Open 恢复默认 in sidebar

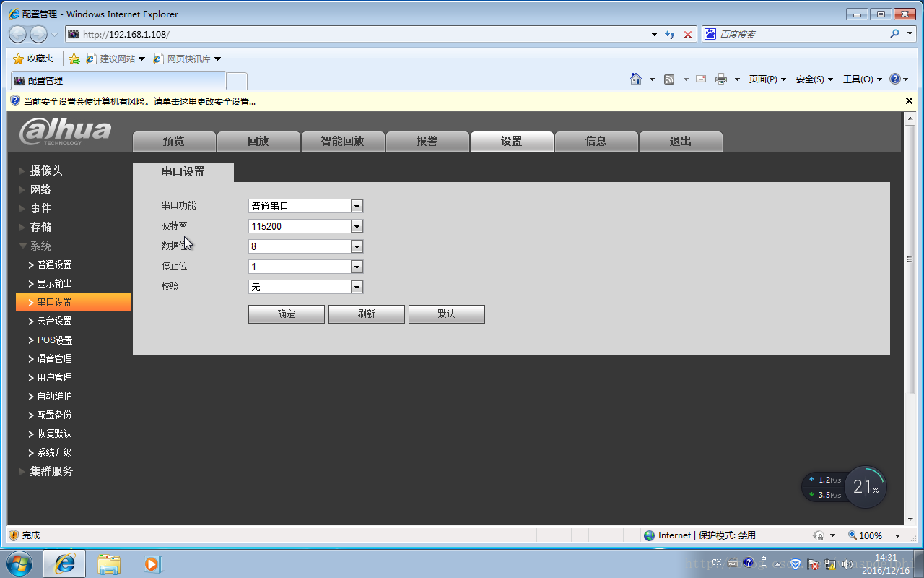(54, 433)
